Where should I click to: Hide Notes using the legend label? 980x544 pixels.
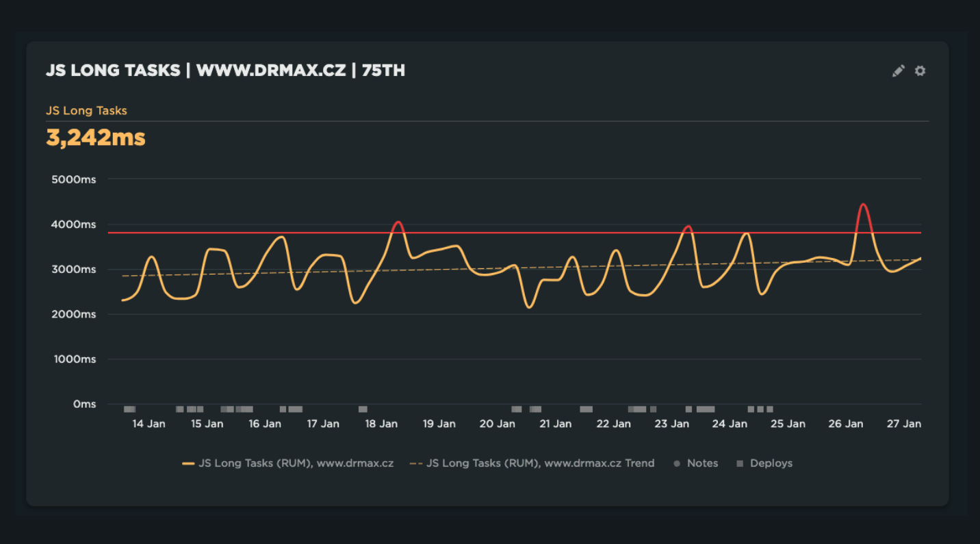click(x=702, y=463)
